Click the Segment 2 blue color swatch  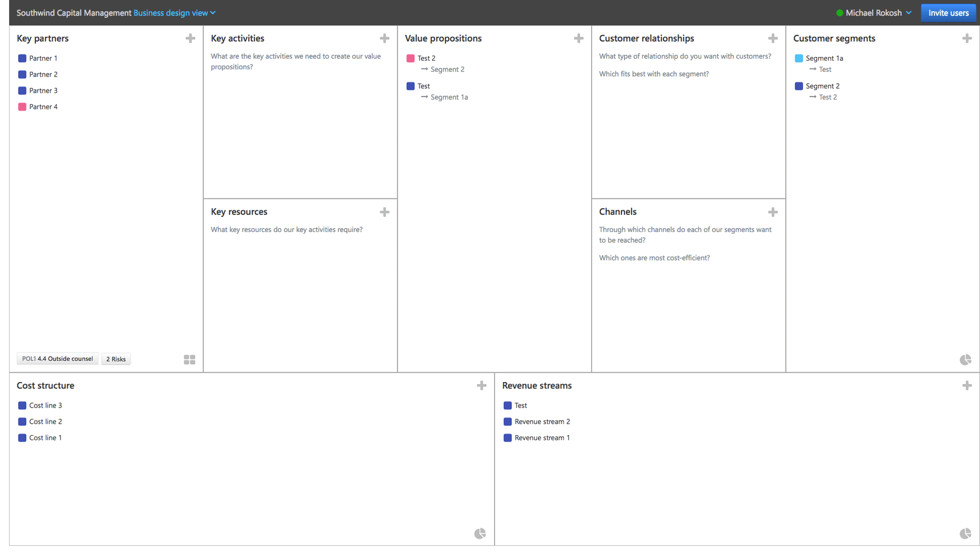pyautogui.click(x=799, y=86)
